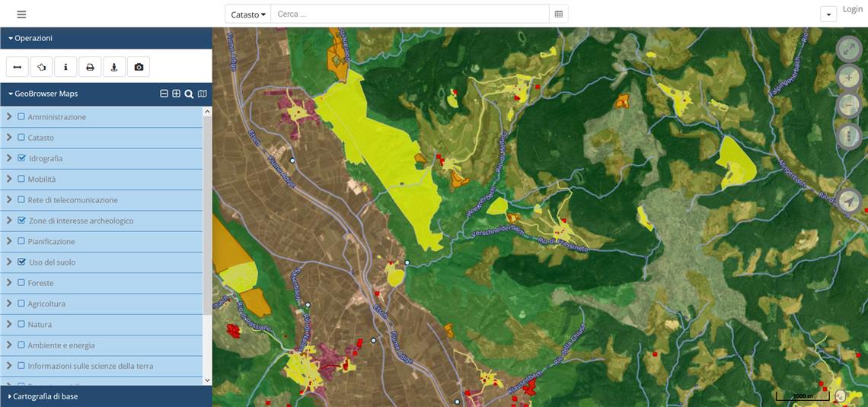Image resolution: width=868 pixels, height=407 pixels.
Task: Open the Catasto search category dropdown
Action: 248,14
